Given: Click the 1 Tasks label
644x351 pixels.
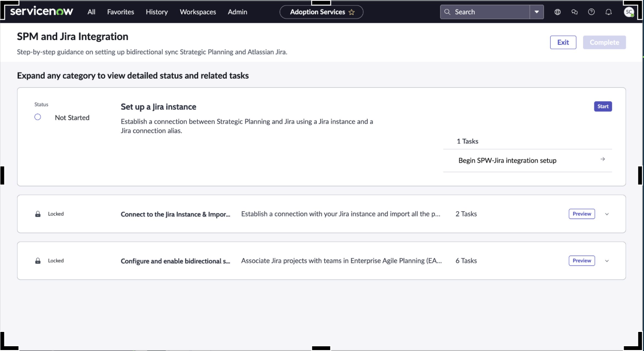Looking at the screenshot, I should coord(467,141).
